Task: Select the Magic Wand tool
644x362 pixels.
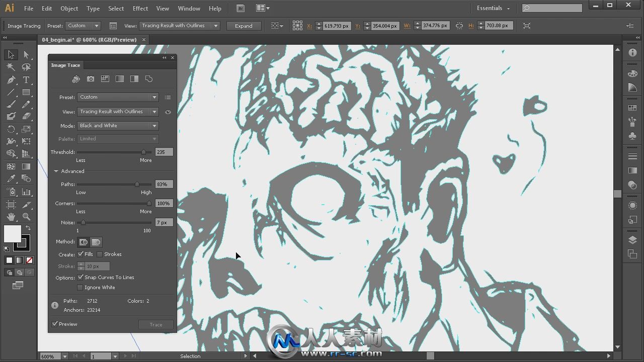Action: (11, 67)
